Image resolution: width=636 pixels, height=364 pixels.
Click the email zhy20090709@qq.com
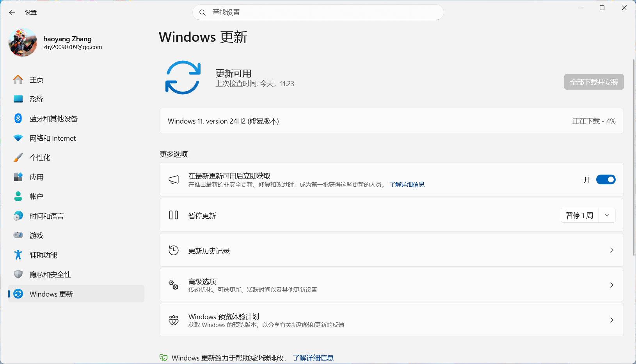click(x=73, y=47)
